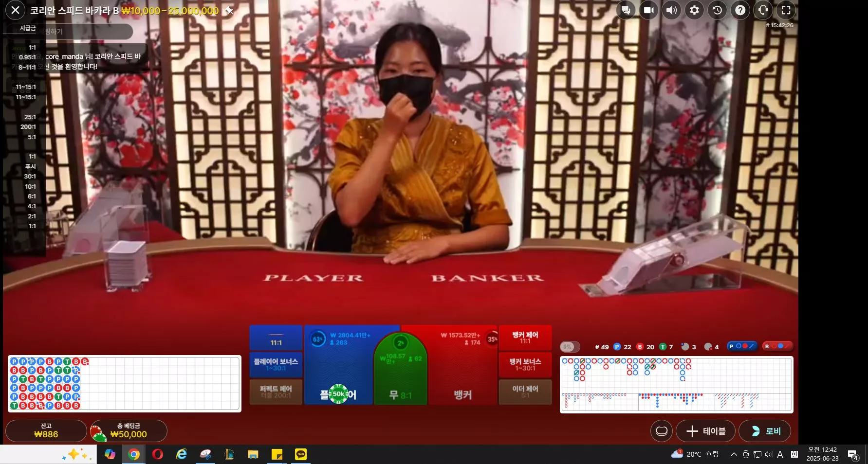Open the taskbar volume control

coord(769,454)
